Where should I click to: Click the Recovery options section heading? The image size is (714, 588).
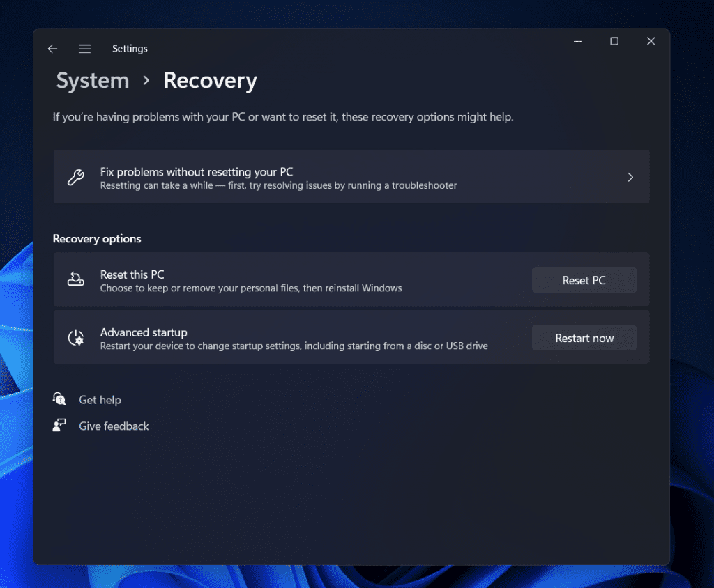tap(97, 238)
